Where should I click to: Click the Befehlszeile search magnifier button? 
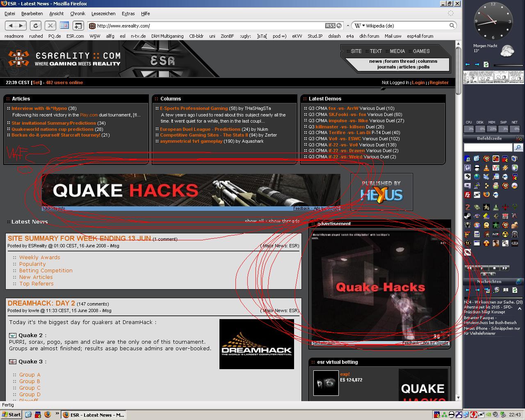[518, 147]
